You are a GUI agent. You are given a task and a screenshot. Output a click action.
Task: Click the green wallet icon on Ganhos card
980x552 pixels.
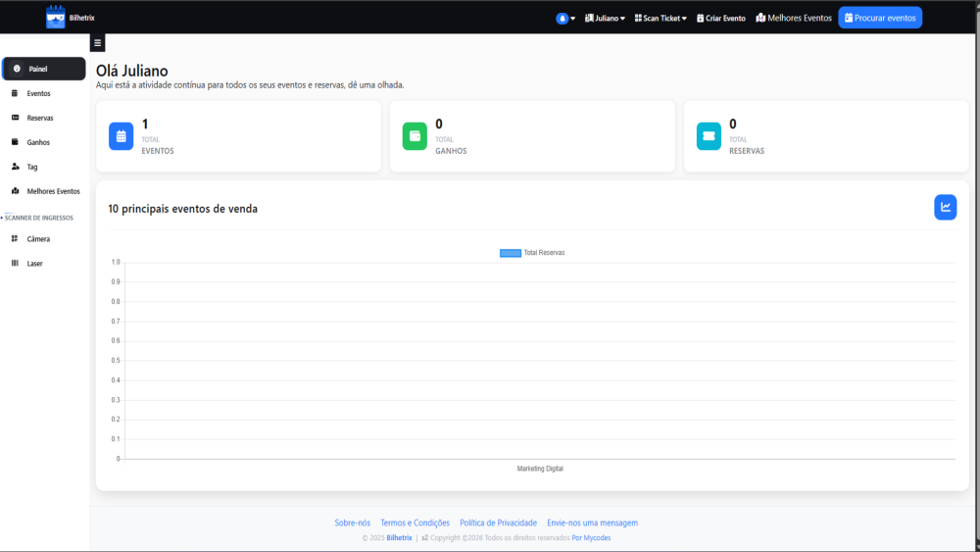click(x=415, y=136)
